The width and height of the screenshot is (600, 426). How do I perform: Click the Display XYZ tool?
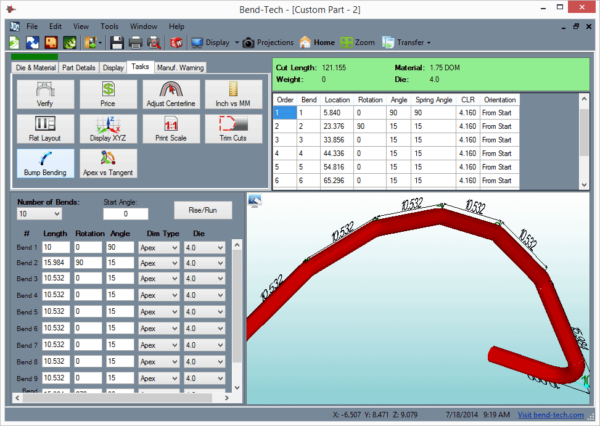[106, 128]
